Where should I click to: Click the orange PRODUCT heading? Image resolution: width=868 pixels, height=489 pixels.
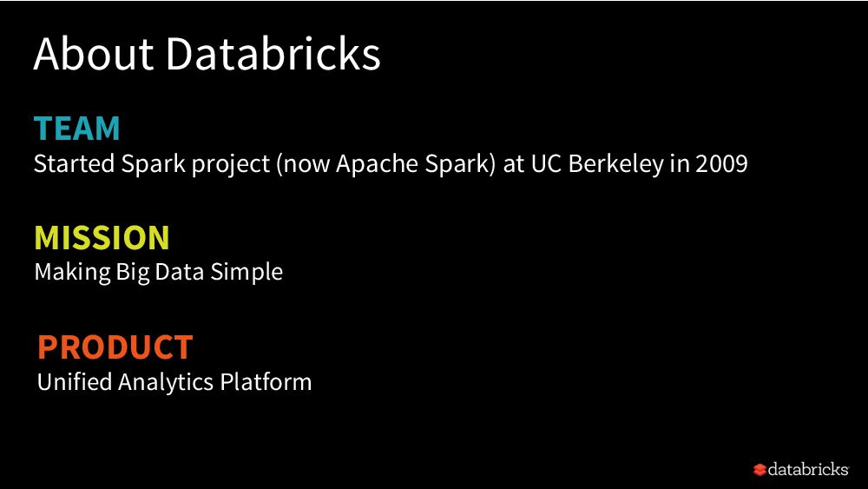[x=115, y=347]
